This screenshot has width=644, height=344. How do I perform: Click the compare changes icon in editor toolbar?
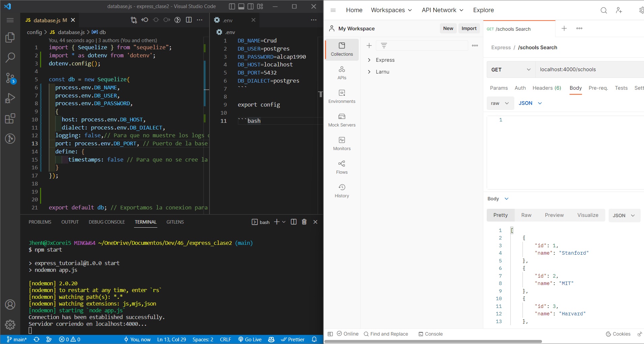pos(134,20)
